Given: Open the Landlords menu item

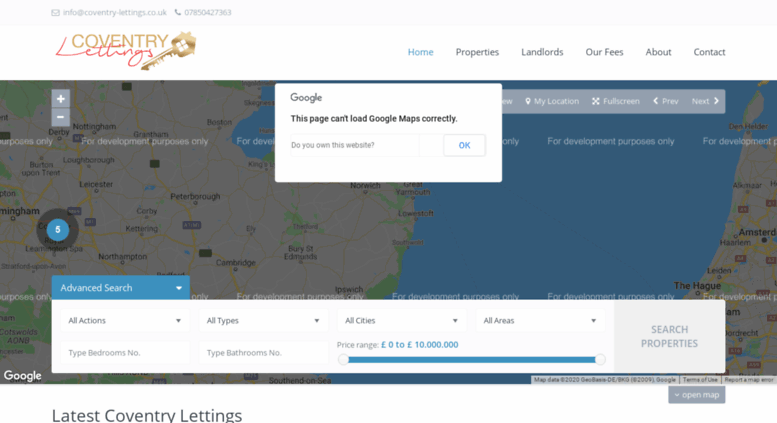Looking at the screenshot, I should click(x=542, y=52).
